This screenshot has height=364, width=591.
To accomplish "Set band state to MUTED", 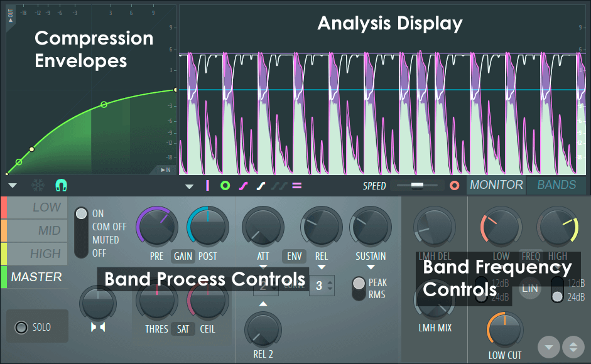I will click(x=106, y=240).
